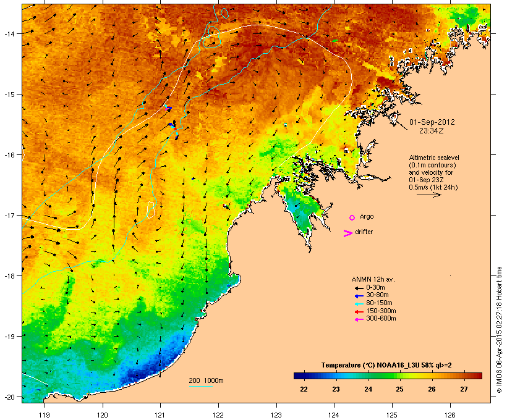Click the longitude label 124
This screenshot has width=507, height=420.
[334, 415]
